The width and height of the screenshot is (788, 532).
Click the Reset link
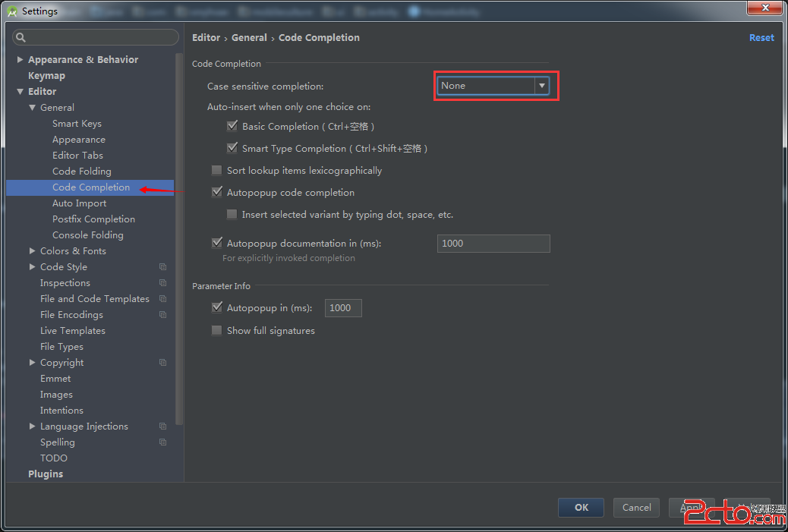[x=761, y=38]
